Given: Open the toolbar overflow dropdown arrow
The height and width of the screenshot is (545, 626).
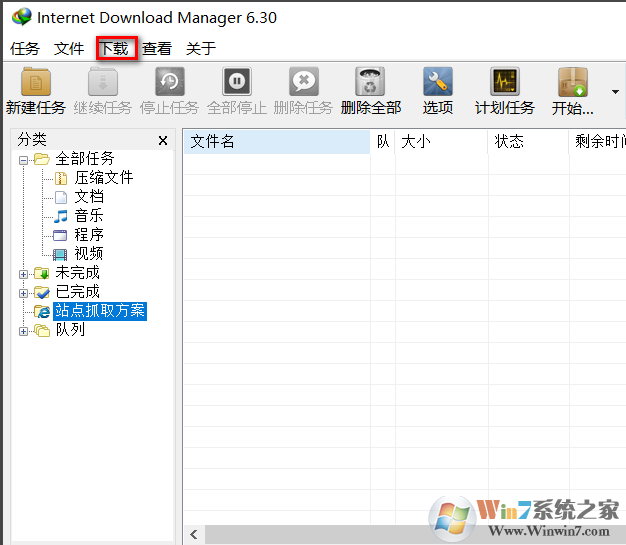Looking at the screenshot, I should pos(615,92).
